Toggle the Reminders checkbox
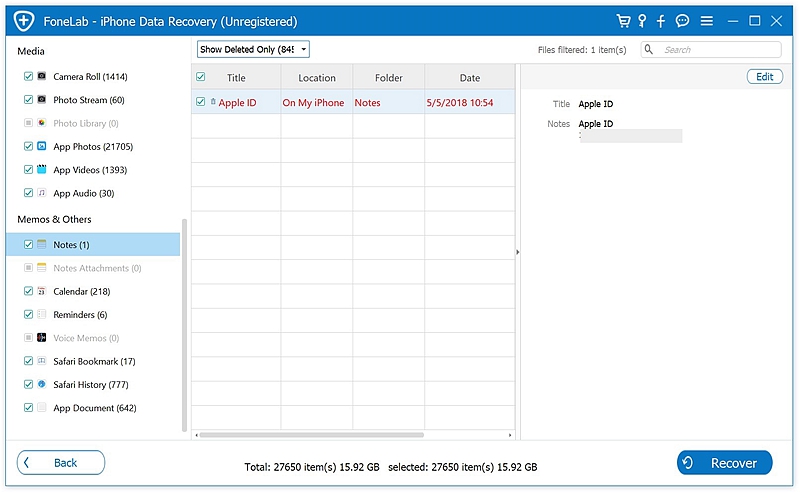 coord(29,314)
